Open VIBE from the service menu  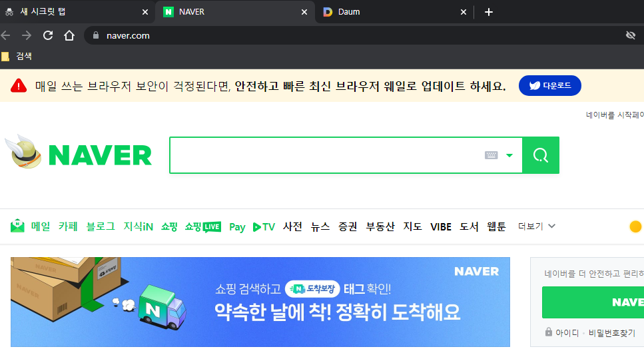coord(441,227)
